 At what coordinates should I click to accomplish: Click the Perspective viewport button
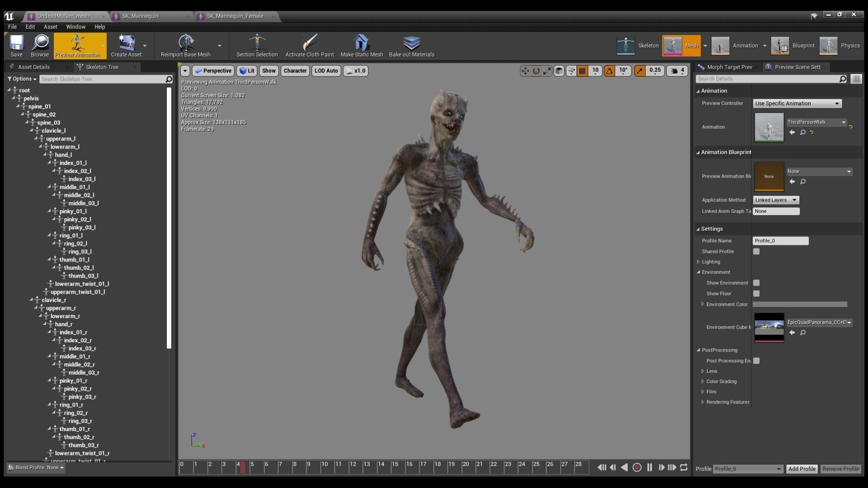point(213,71)
